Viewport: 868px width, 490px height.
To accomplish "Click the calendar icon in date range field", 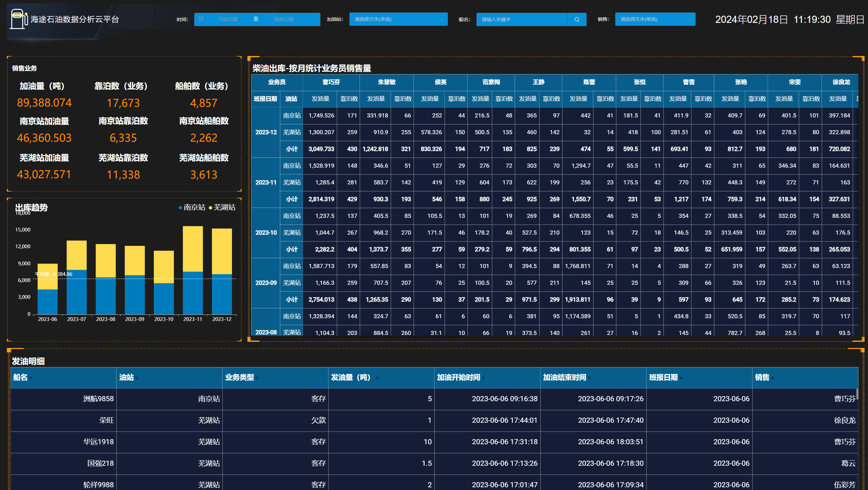I will coord(201,19).
